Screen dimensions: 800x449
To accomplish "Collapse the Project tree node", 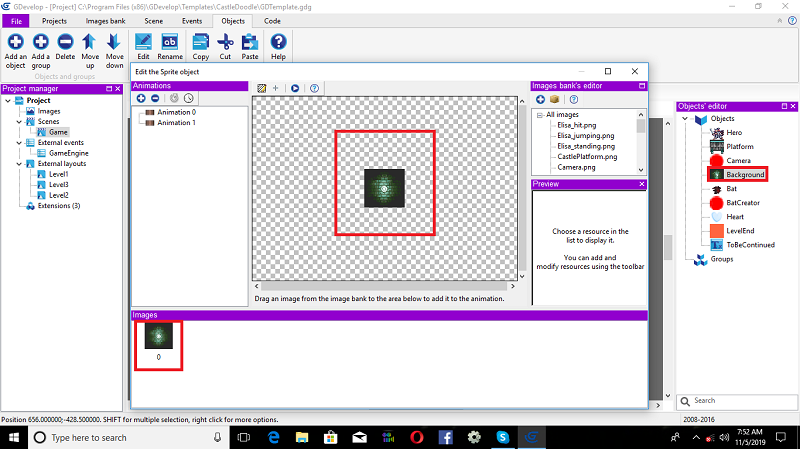I will click(8, 101).
